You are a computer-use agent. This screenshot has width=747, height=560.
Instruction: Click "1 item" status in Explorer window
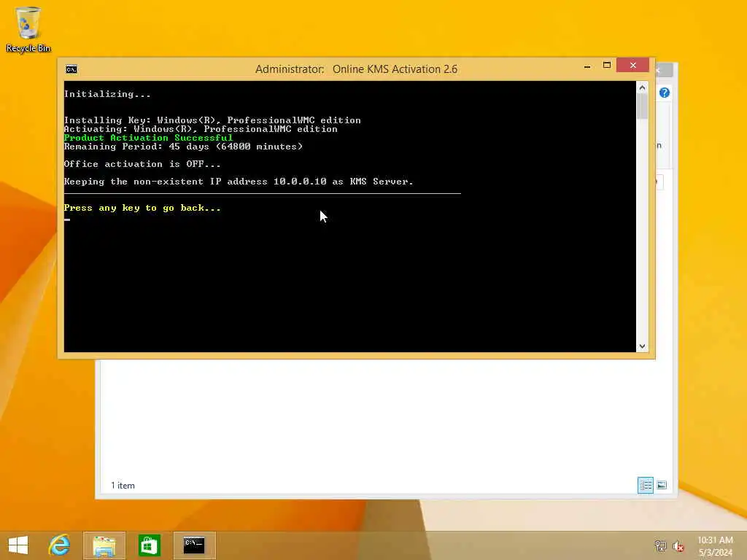(x=123, y=485)
